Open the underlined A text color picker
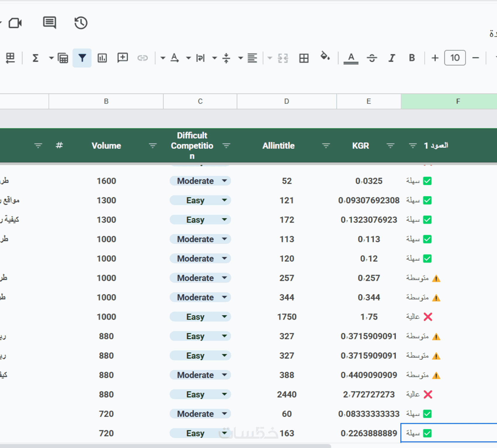 point(351,58)
